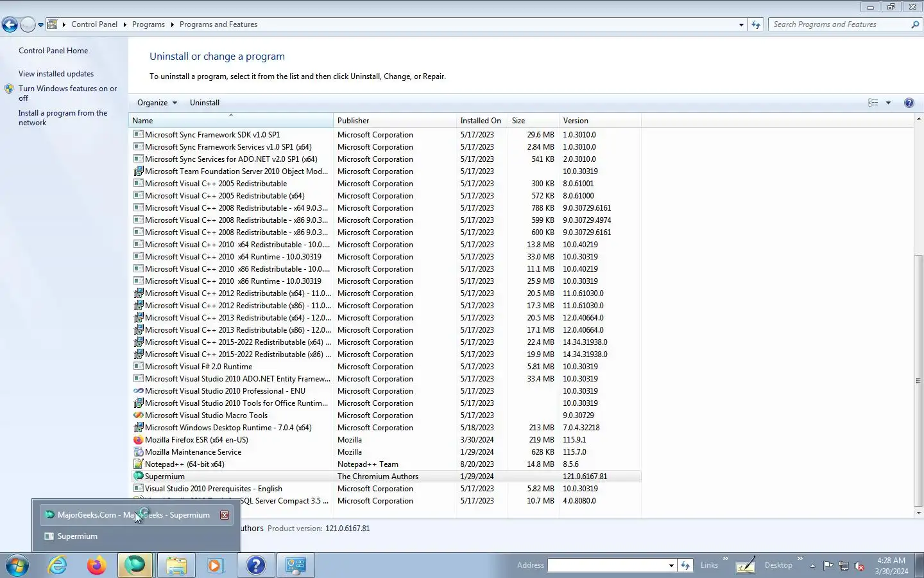Select Microsoft Visual Studio Macro Tools icon
Screen dimensions: 924x578
[138, 416]
